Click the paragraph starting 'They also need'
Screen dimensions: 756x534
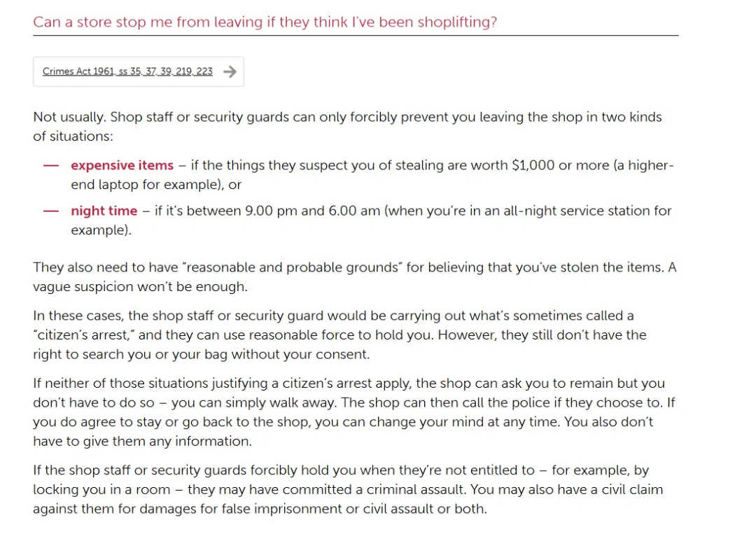[x=355, y=276]
